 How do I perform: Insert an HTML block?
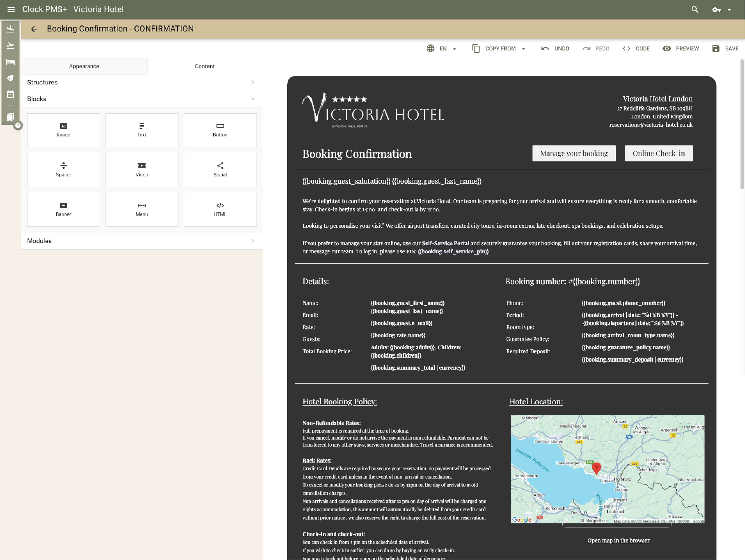[220, 209]
